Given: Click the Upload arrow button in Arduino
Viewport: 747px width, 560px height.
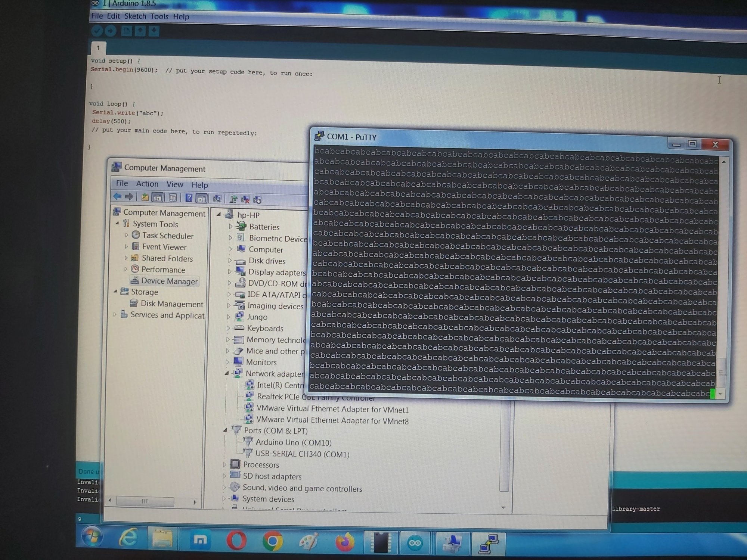Looking at the screenshot, I should coord(111,31).
